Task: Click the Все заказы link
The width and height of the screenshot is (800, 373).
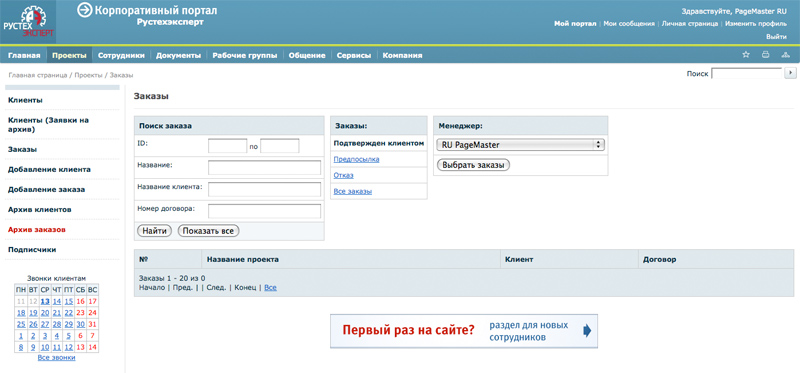Action: click(353, 191)
